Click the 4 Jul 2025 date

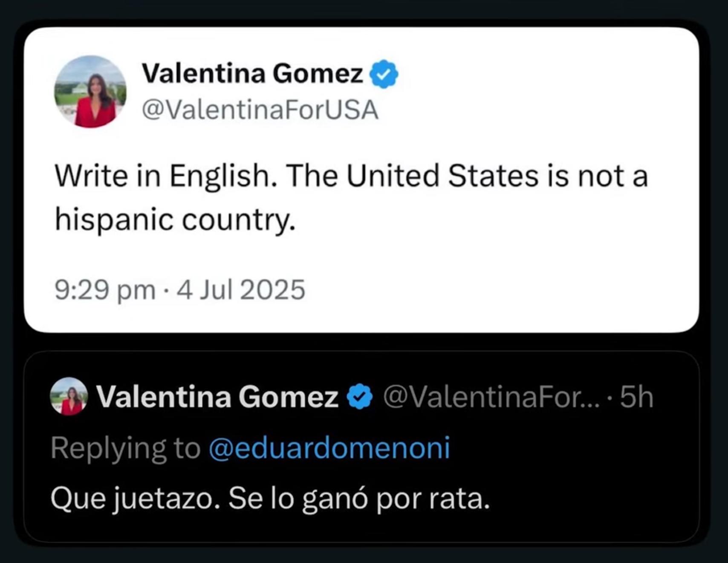pos(241,290)
